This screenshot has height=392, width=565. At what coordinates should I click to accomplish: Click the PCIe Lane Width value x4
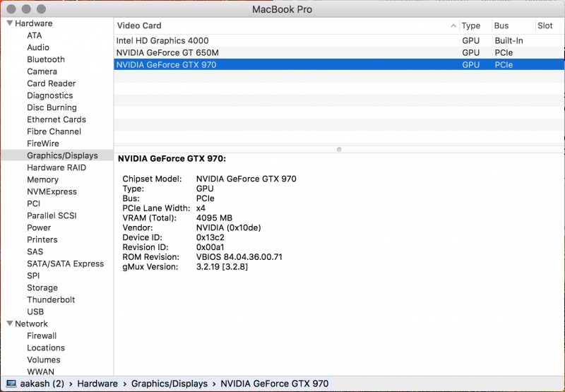201,208
